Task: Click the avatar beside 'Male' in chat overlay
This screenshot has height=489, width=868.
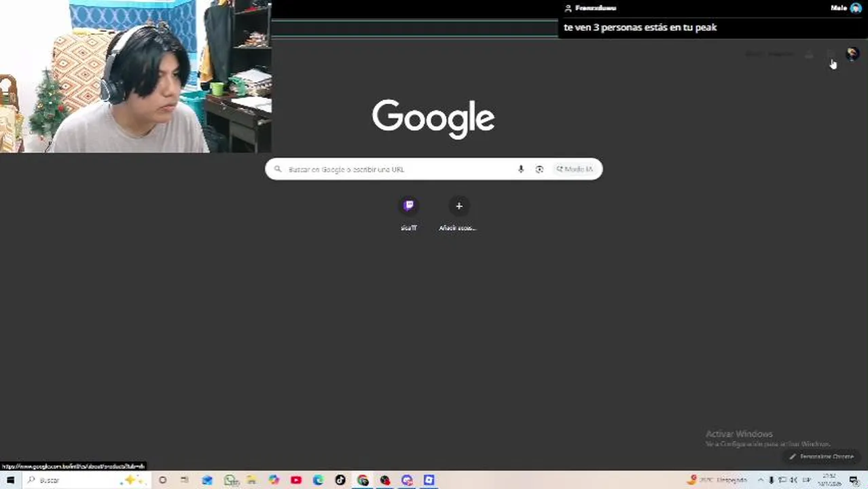Action: 856,8
